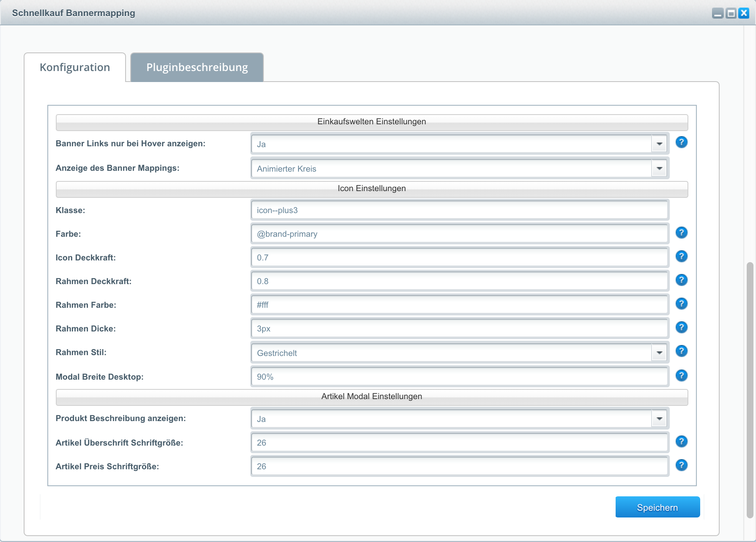Click the 'Klasse:' label text
This screenshot has height=542, width=756.
click(70, 210)
